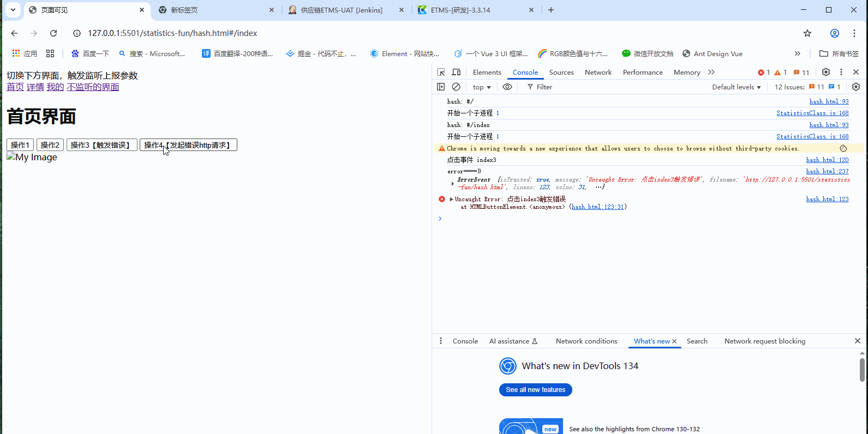Show more bookmarks chevron

pyautogui.click(x=798, y=53)
